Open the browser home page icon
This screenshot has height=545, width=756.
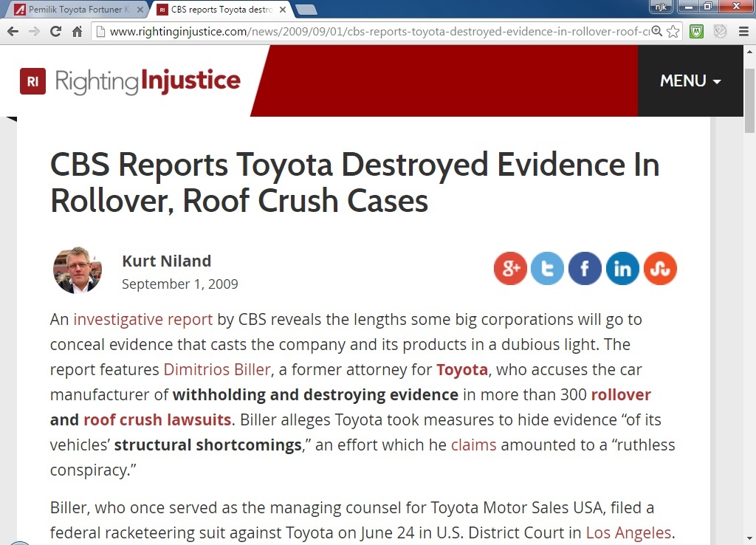point(77,32)
